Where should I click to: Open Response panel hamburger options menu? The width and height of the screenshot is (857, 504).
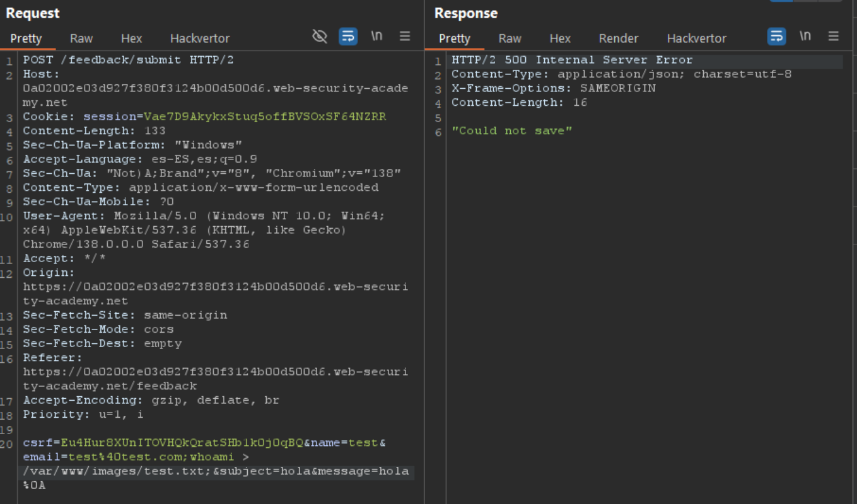(x=834, y=37)
